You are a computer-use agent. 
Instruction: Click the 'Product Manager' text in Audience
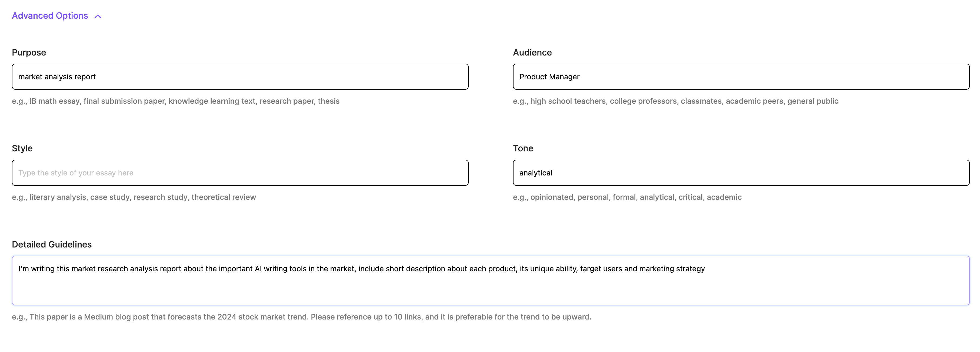pos(549,77)
